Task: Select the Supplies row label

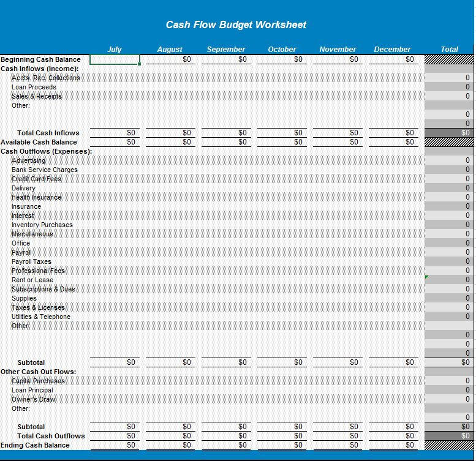Action: click(24, 298)
